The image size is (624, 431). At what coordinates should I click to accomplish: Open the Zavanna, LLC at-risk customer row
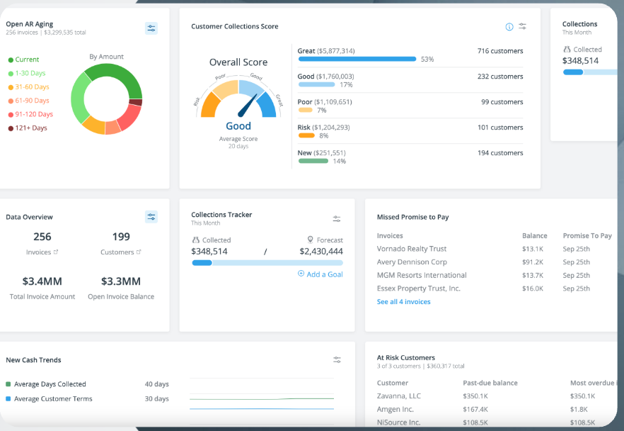pos(399,396)
